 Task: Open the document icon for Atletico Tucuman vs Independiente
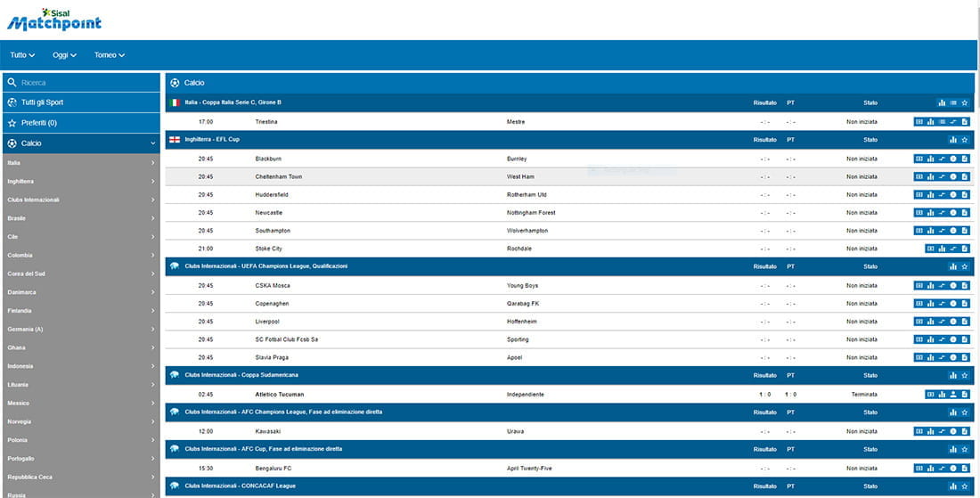click(964, 395)
